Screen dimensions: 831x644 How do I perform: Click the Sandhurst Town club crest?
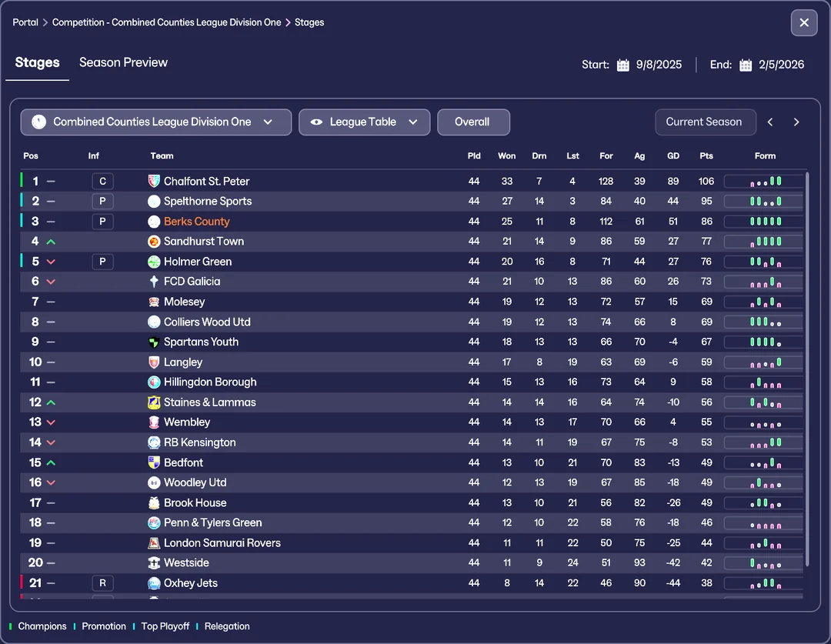(154, 242)
